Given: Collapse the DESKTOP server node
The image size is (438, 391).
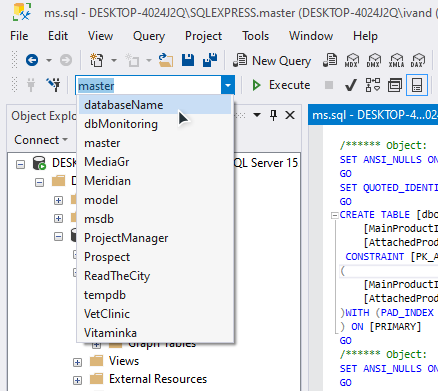Looking at the screenshot, I should tap(21, 164).
